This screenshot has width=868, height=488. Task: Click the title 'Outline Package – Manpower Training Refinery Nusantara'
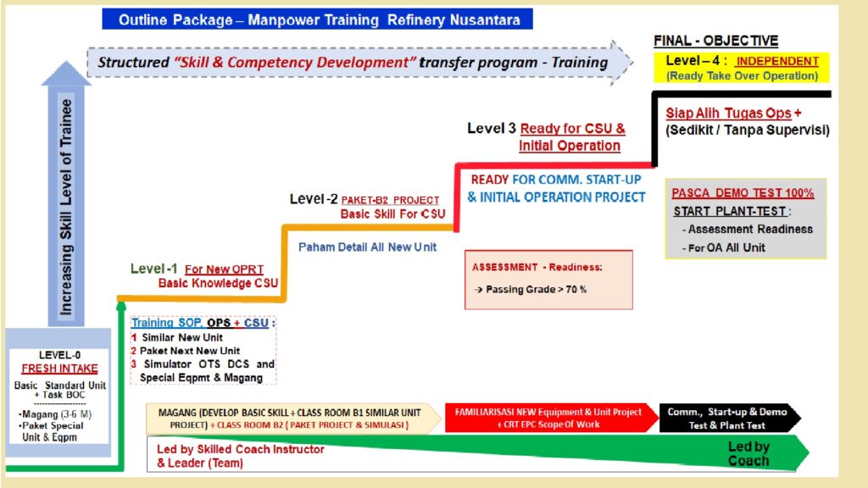point(318,19)
